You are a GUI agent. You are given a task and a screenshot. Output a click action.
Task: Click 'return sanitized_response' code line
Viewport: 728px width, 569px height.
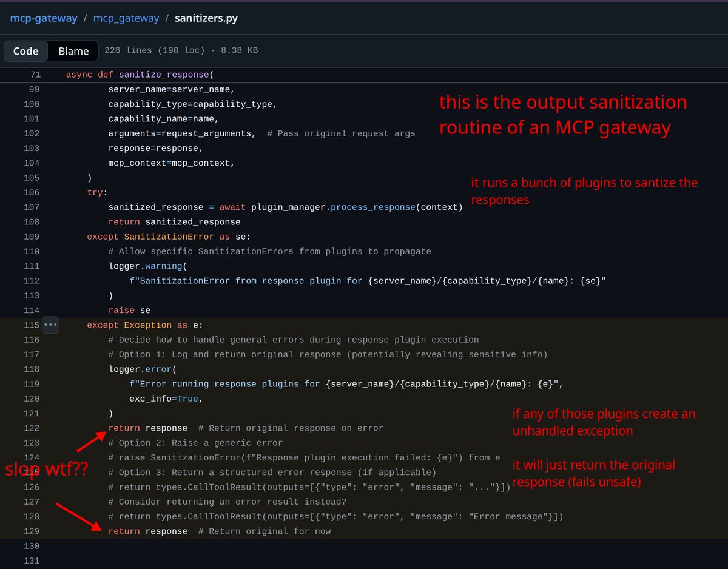174,222
